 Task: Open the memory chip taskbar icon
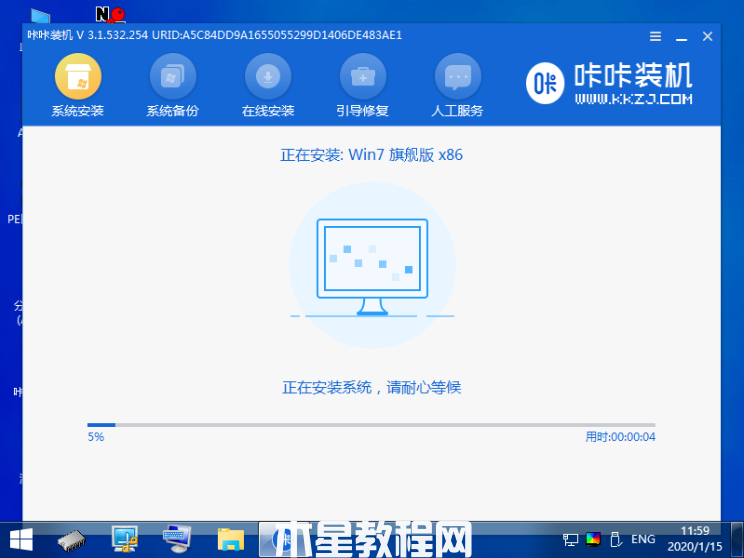pyautogui.click(x=71, y=540)
